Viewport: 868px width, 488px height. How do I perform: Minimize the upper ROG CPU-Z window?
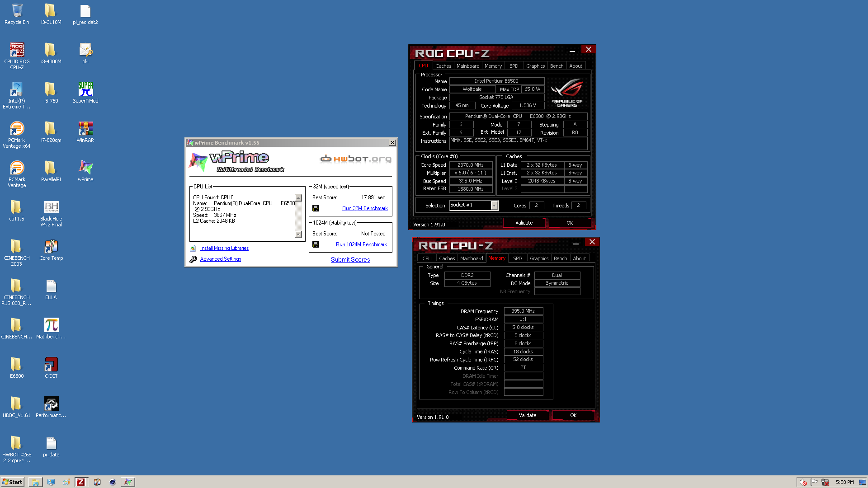[x=572, y=50]
